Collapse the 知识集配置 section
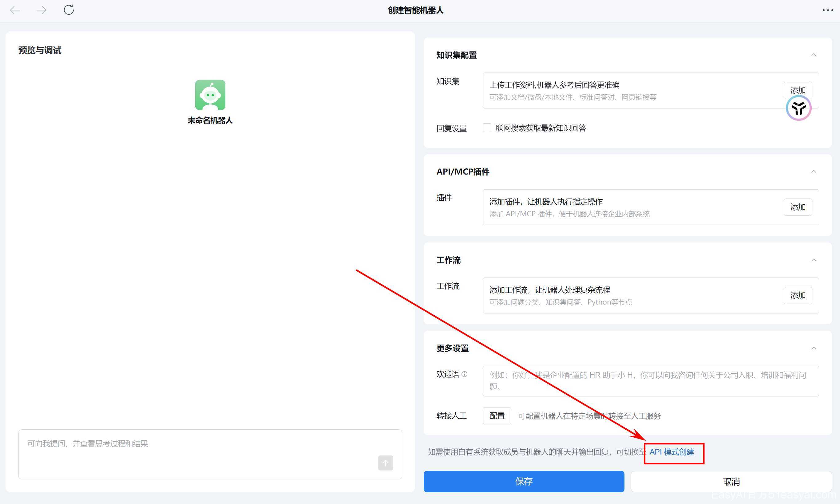Screen dimensions: 840x504 tap(814, 55)
